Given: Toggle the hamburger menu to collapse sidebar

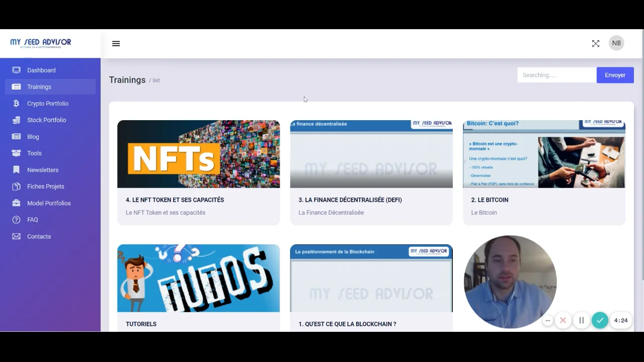Looking at the screenshot, I should pyautogui.click(x=116, y=44).
